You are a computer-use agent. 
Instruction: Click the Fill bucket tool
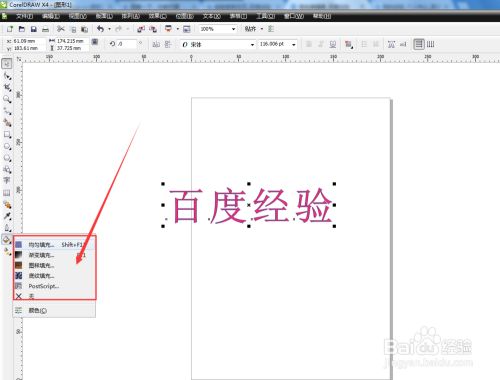(x=7, y=239)
